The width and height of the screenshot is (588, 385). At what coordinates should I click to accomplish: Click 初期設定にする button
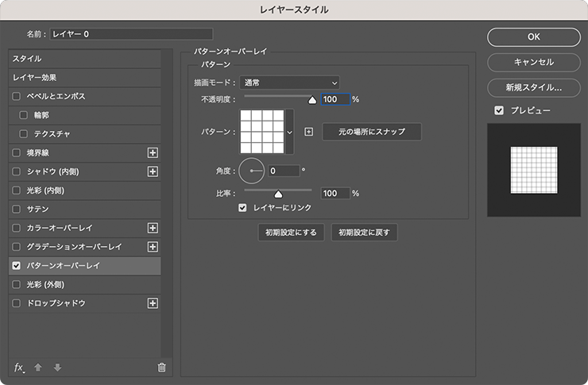(x=291, y=233)
